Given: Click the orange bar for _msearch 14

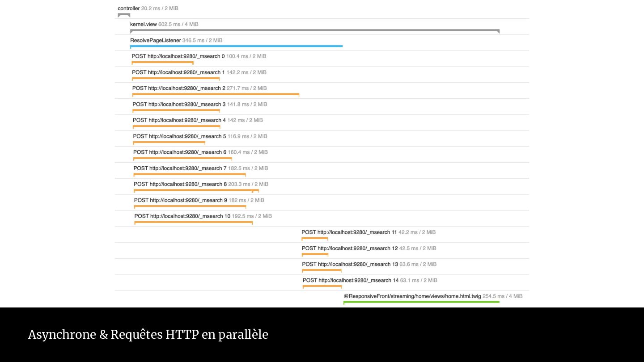Looking at the screenshot, I should pos(322,286).
